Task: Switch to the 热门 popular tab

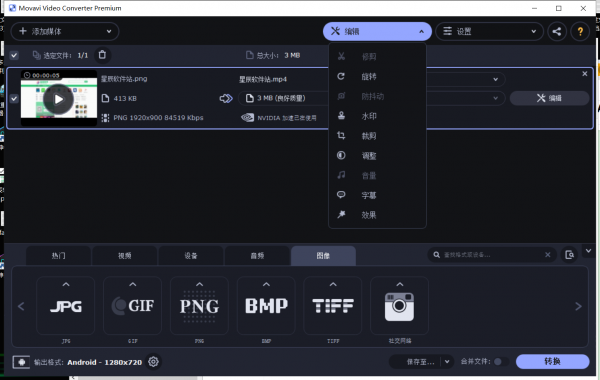Action: [59, 256]
